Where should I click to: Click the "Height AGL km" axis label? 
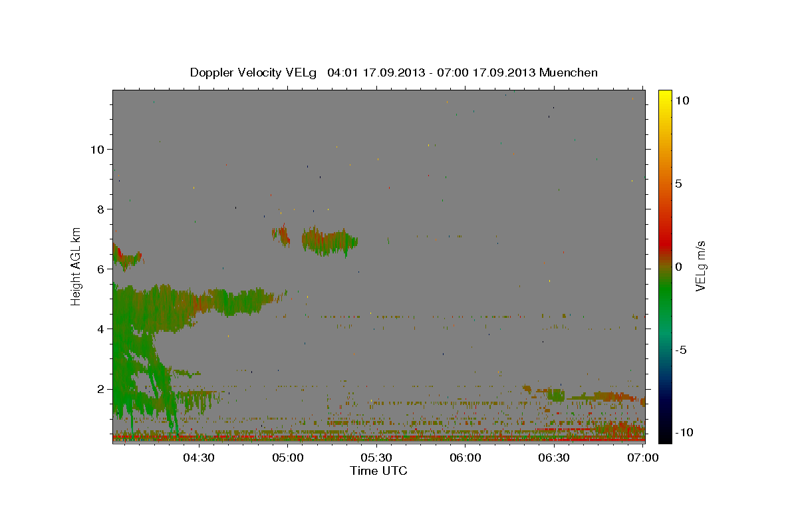[76, 267]
